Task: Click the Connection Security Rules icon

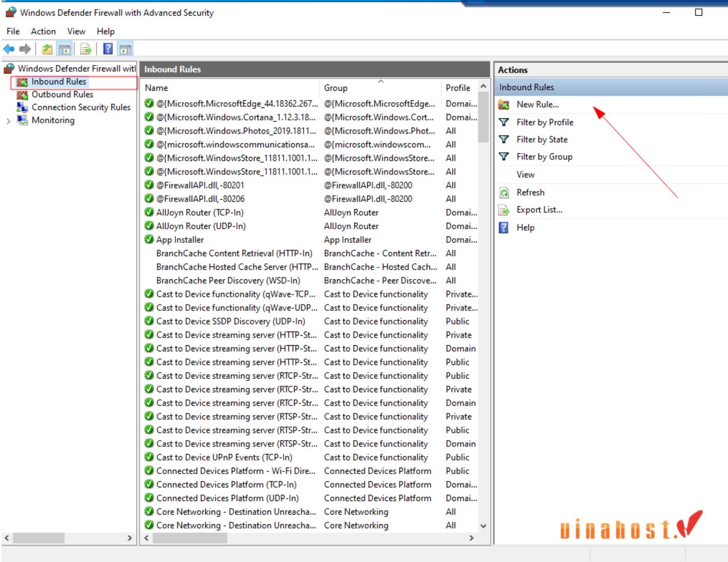Action: (22, 107)
